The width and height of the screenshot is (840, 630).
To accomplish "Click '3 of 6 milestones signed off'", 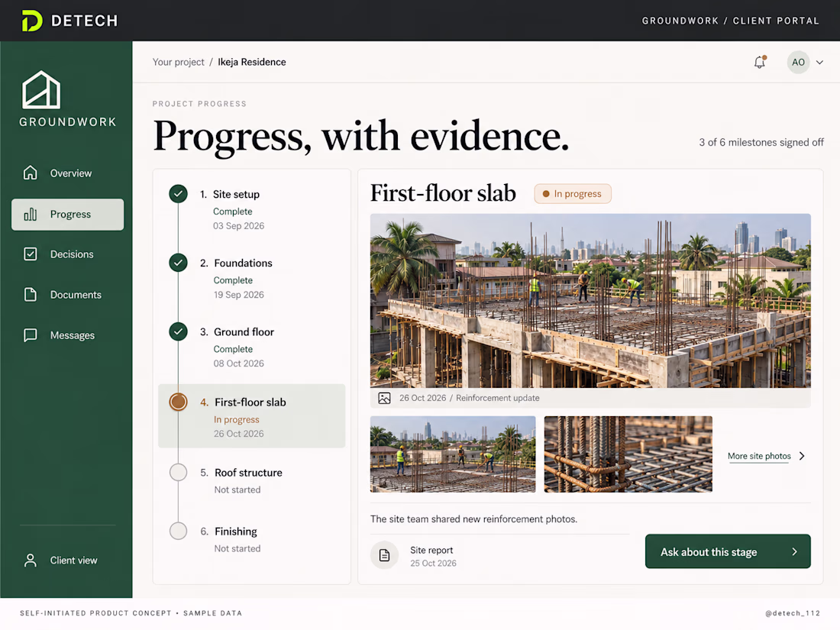I will click(x=761, y=143).
